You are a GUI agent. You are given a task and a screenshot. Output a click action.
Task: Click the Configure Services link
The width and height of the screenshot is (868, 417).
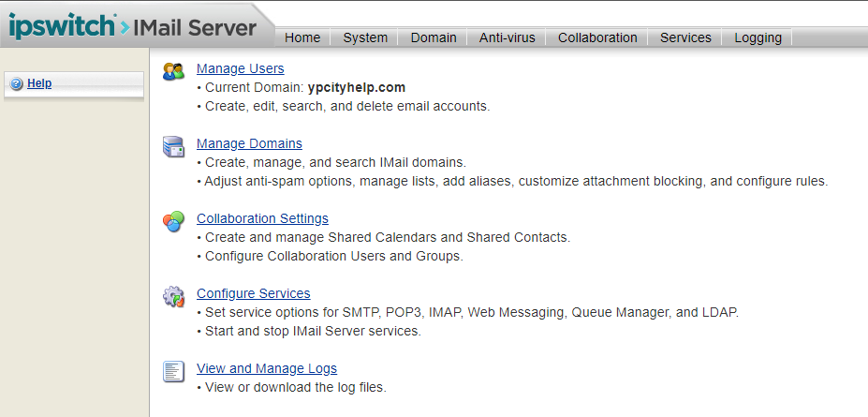(253, 293)
